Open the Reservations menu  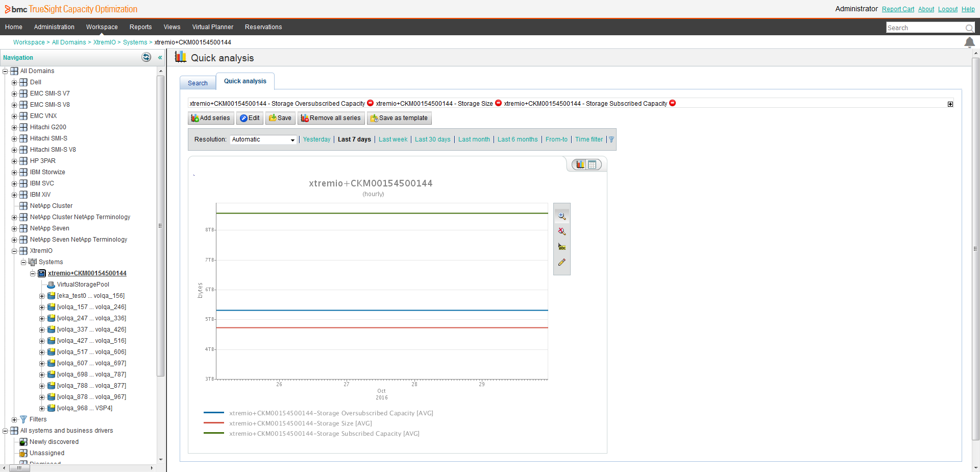tap(263, 27)
